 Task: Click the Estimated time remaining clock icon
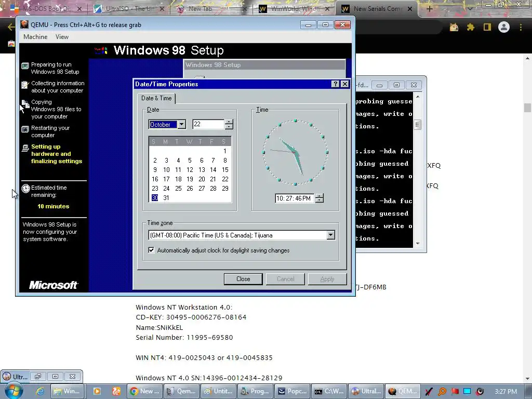[x=26, y=189]
